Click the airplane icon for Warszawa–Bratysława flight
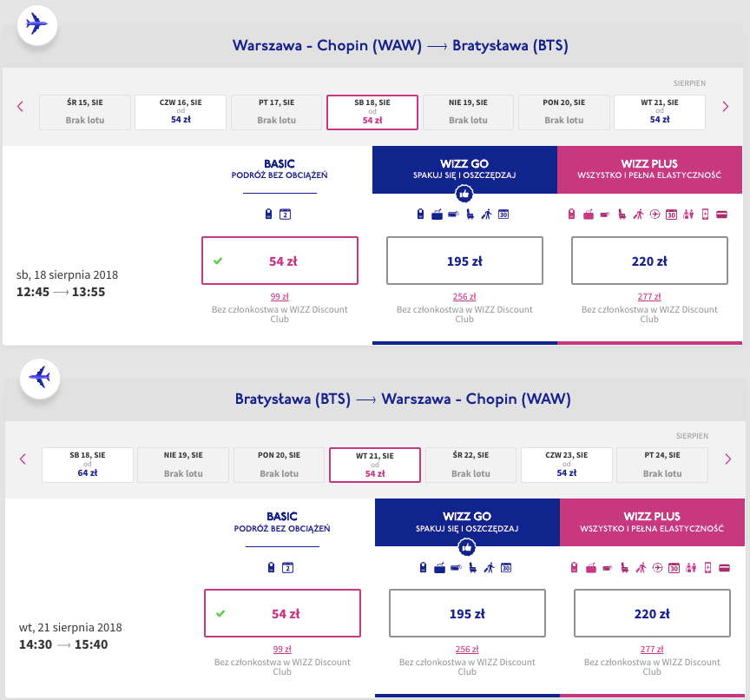 [37, 24]
